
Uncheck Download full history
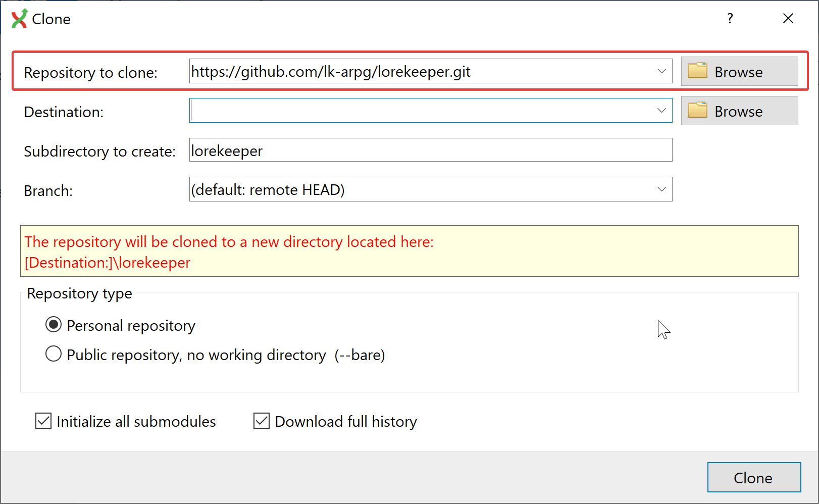pos(262,421)
